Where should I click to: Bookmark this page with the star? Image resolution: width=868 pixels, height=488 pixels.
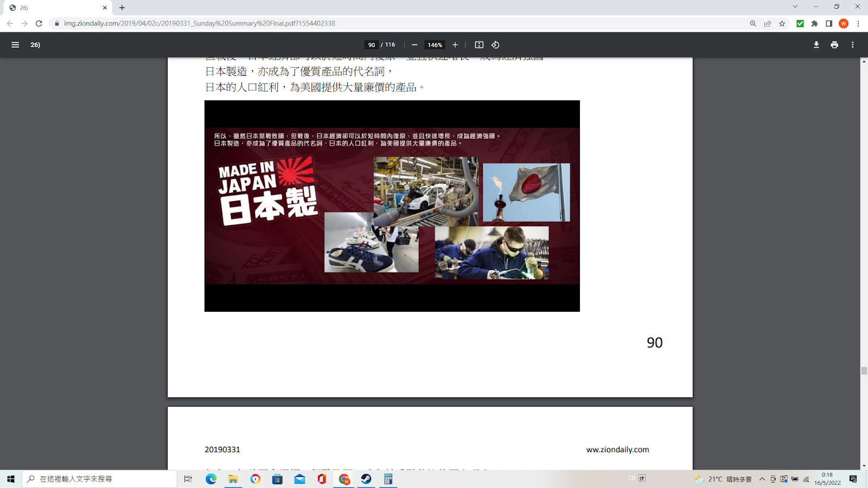click(782, 23)
